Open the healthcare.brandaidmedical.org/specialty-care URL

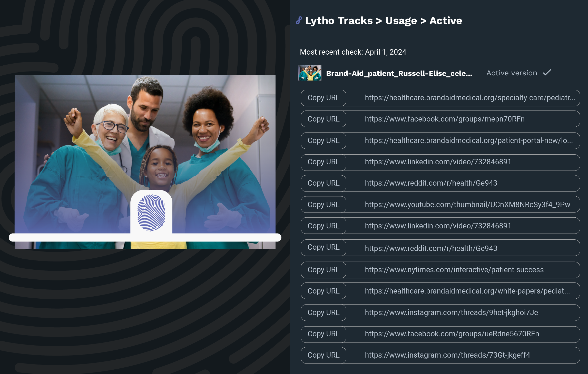(470, 98)
